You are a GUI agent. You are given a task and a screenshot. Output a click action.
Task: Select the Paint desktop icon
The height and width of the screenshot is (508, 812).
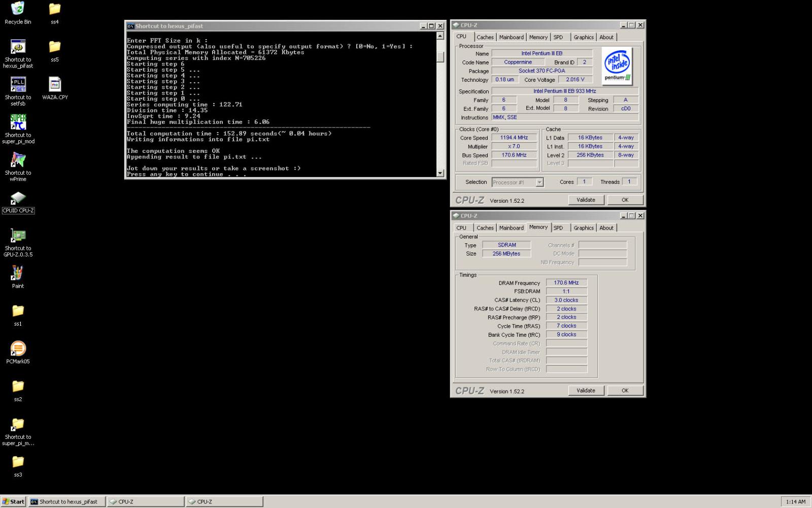click(x=18, y=277)
